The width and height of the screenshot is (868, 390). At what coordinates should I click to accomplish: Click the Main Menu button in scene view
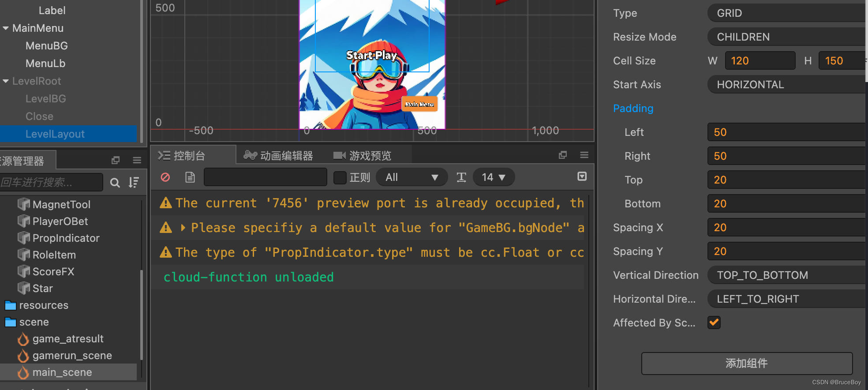point(419,104)
